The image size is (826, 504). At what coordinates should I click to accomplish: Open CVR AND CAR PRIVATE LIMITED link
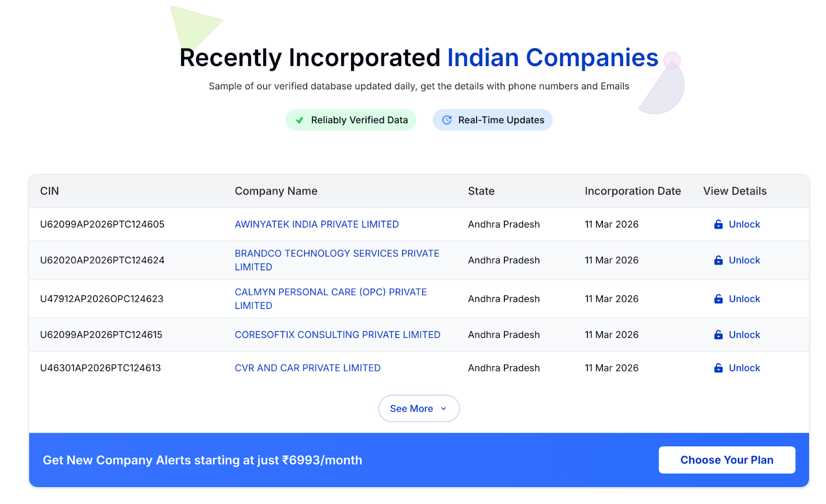tap(307, 368)
